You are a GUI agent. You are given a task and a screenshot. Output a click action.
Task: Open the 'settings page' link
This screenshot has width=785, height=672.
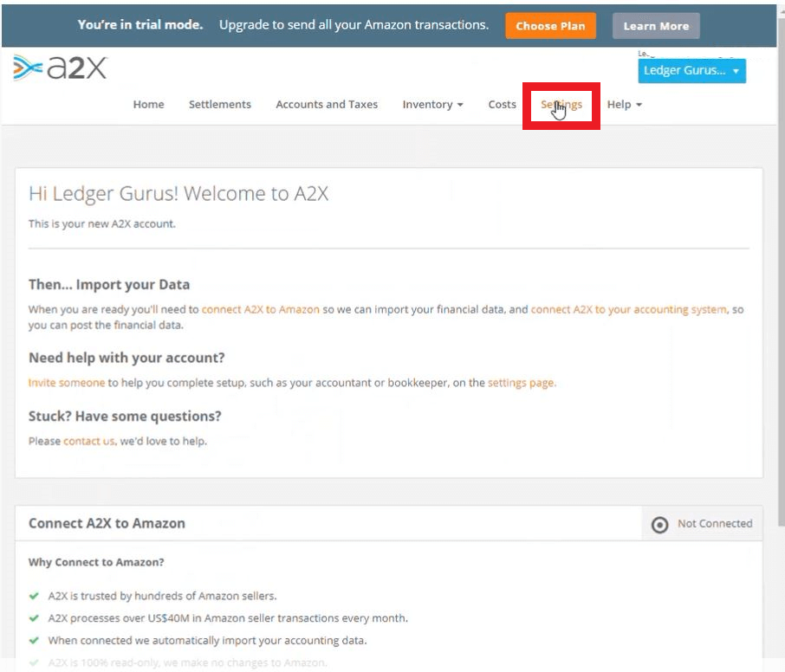tap(522, 383)
